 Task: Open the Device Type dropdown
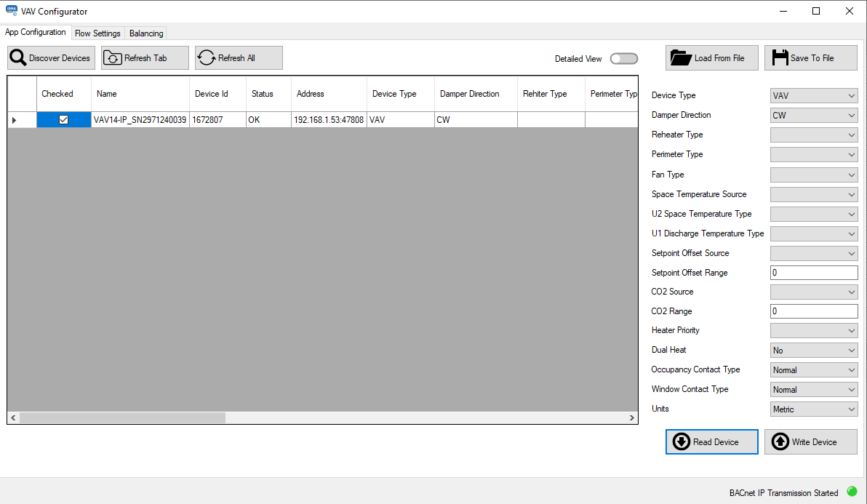pyautogui.click(x=813, y=95)
